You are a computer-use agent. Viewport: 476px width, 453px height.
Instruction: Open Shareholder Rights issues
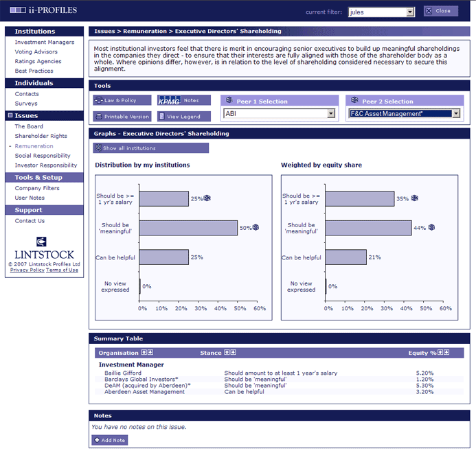coord(41,136)
